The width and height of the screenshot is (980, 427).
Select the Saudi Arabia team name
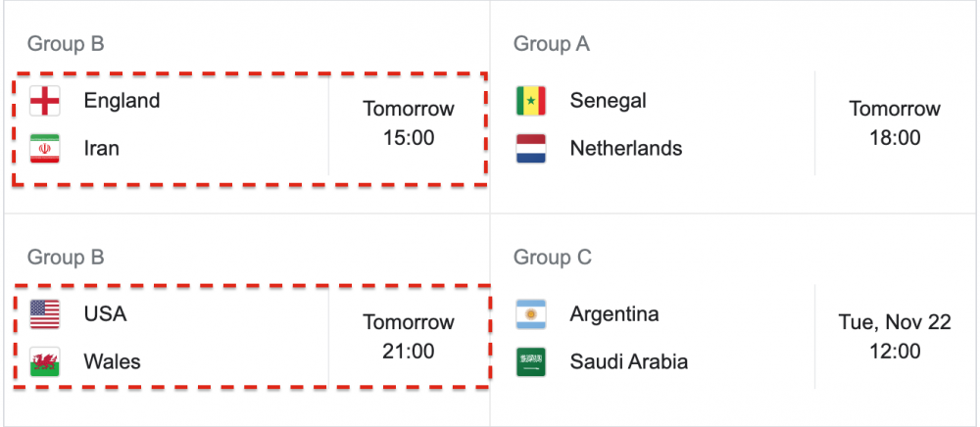click(628, 362)
